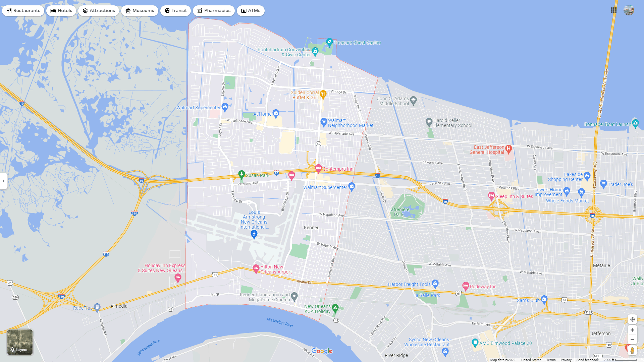Open East Jefferson General Hospital marker
This screenshot has width=644, height=362.
[x=508, y=149]
